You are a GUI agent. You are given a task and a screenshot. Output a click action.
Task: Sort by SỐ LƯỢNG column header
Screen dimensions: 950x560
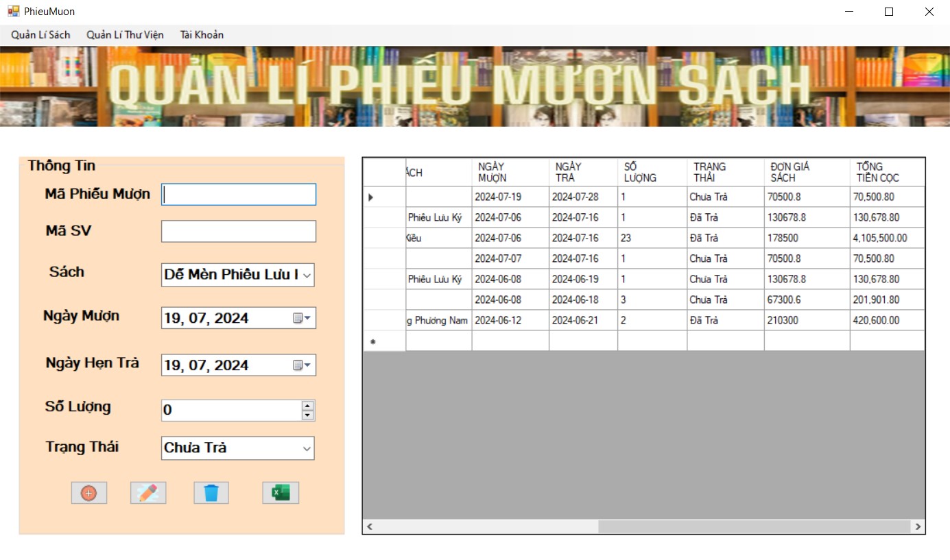(652, 172)
